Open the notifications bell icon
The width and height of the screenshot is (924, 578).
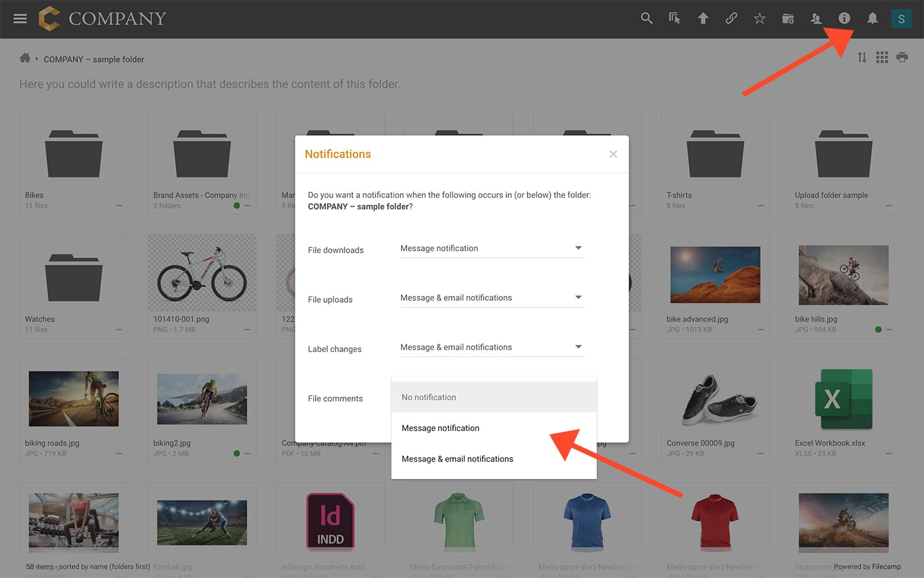tap(872, 19)
